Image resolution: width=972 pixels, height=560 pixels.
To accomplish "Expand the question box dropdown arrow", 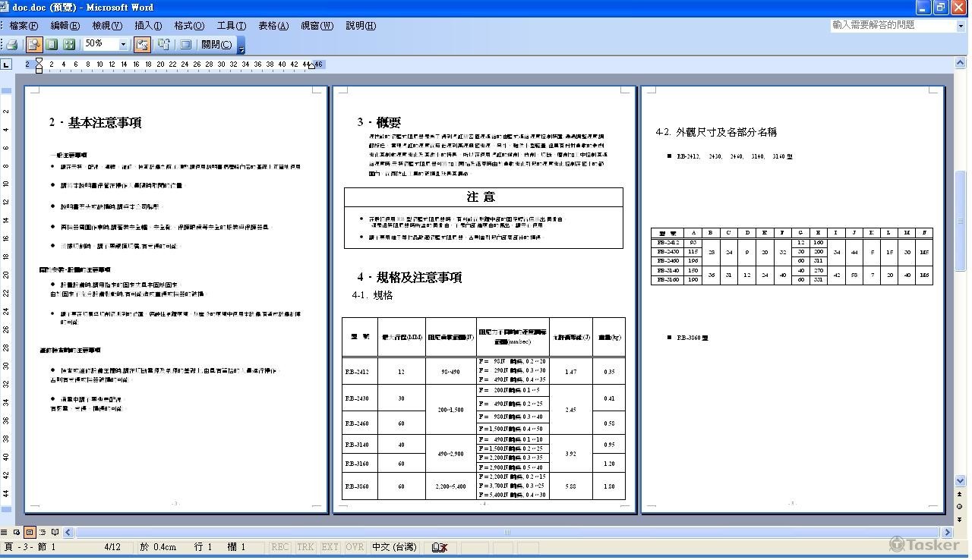I will tap(959, 25).
